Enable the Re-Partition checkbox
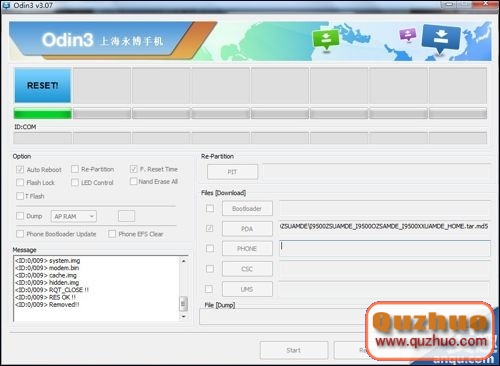This screenshot has width=500, height=366. [x=75, y=169]
